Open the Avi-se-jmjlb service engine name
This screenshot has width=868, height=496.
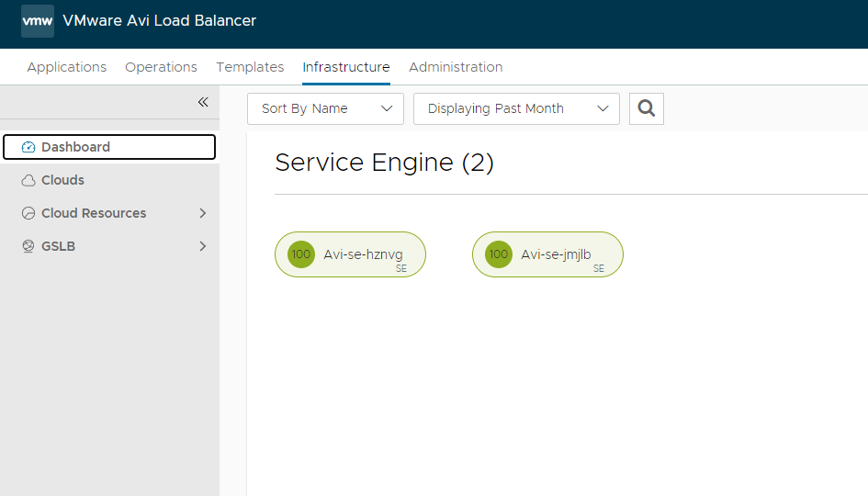556,254
